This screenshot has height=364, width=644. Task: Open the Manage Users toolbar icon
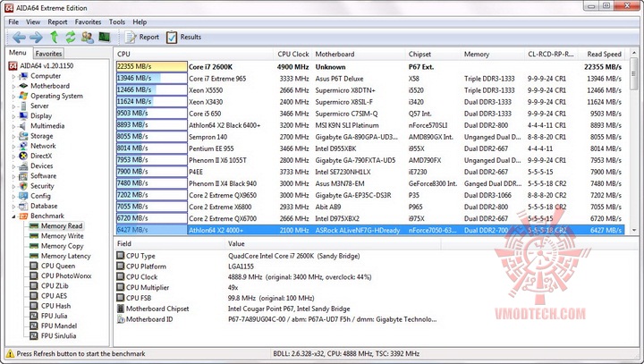(x=87, y=38)
